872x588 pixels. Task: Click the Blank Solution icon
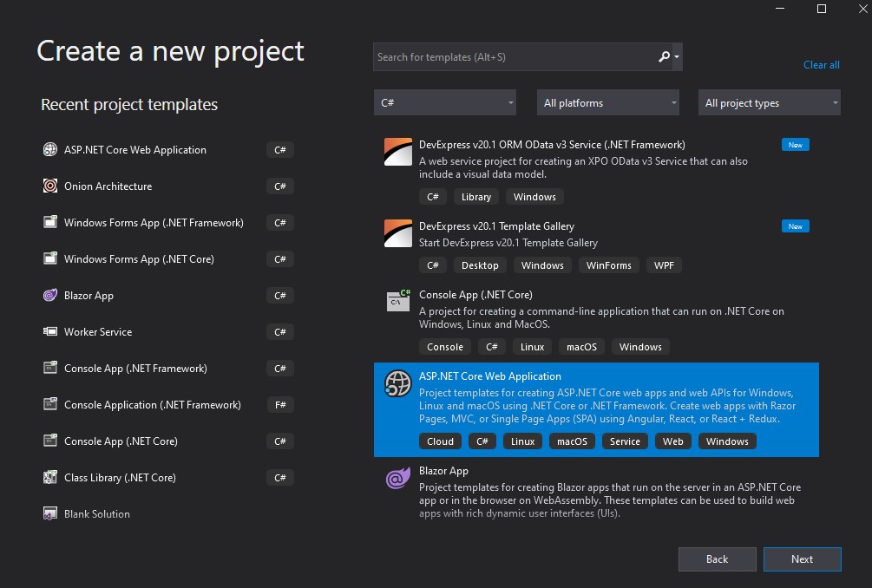50,514
